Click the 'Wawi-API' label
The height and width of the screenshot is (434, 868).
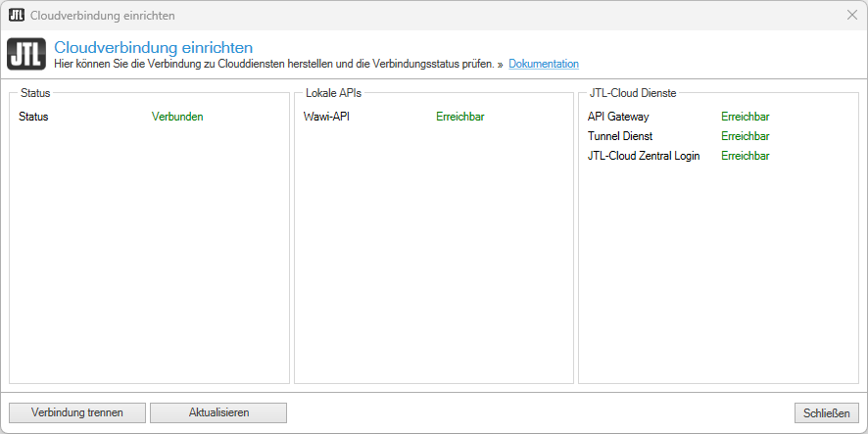(326, 117)
